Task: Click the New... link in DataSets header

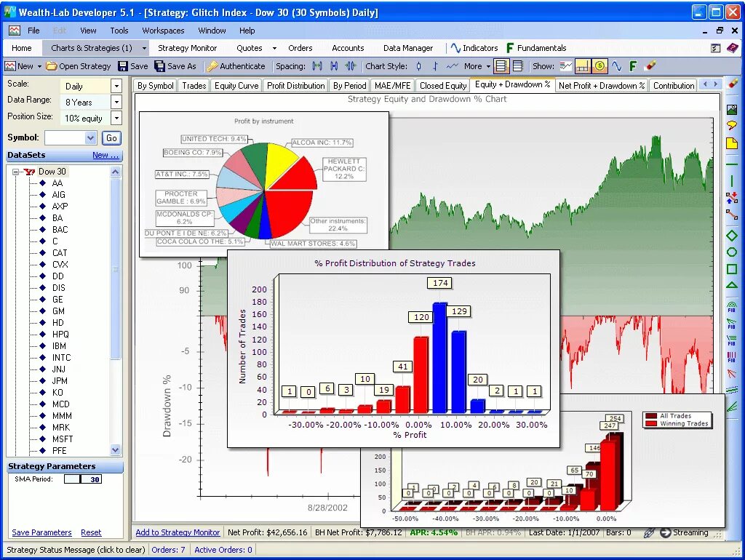Action: click(x=105, y=155)
